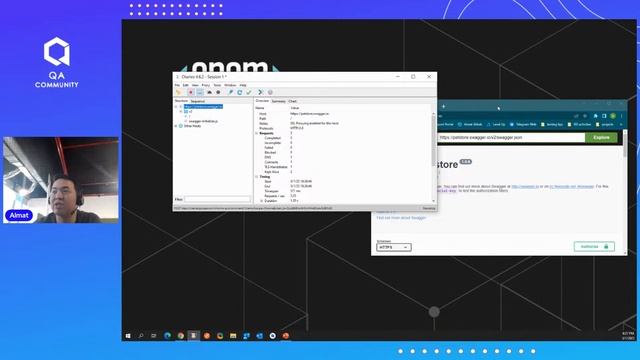Open File Explorer from the taskbar
This screenshot has height=360, width=640.
click(x=233, y=336)
